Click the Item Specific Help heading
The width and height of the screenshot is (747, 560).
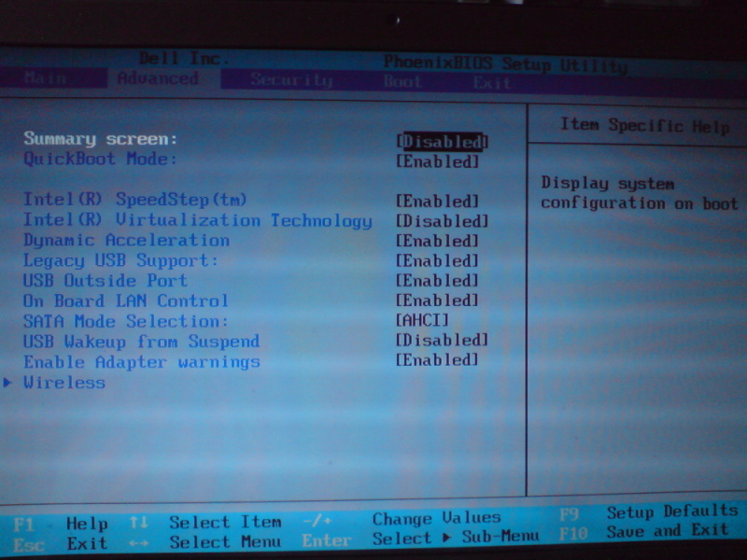(x=644, y=126)
